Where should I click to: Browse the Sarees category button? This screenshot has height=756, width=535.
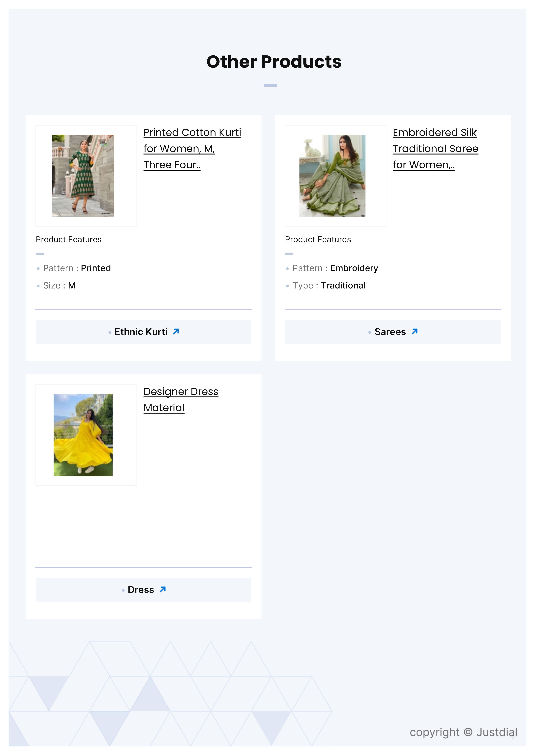[393, 332]
